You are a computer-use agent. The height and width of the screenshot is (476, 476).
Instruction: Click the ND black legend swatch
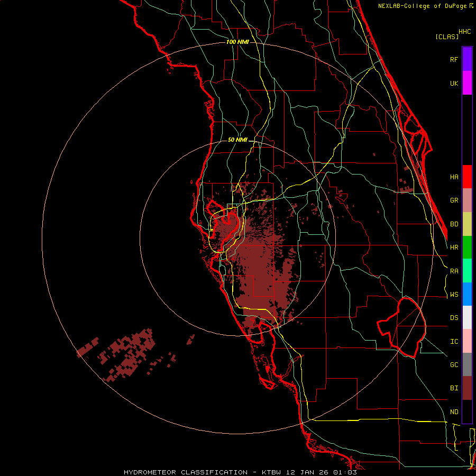[467, 411]
